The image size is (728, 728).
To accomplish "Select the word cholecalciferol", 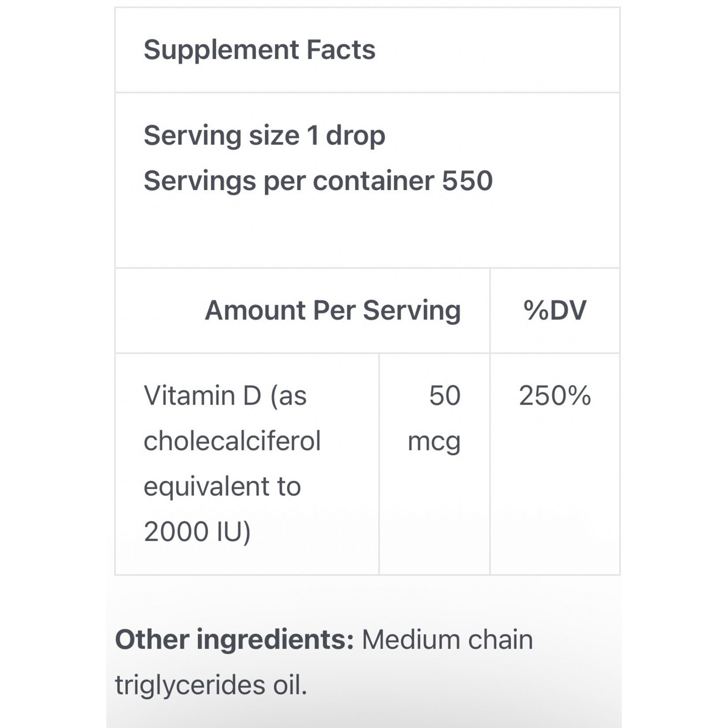I will [x=232, y=441].
